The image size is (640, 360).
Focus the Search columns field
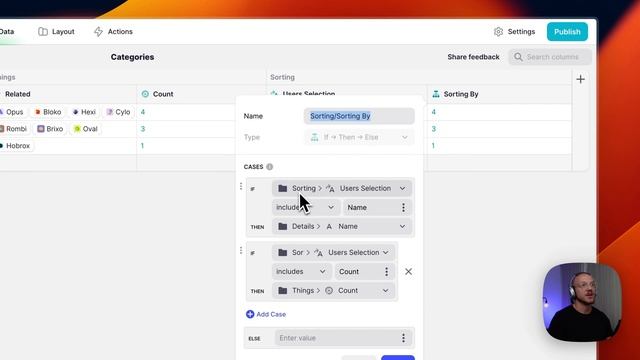(550, 57)
